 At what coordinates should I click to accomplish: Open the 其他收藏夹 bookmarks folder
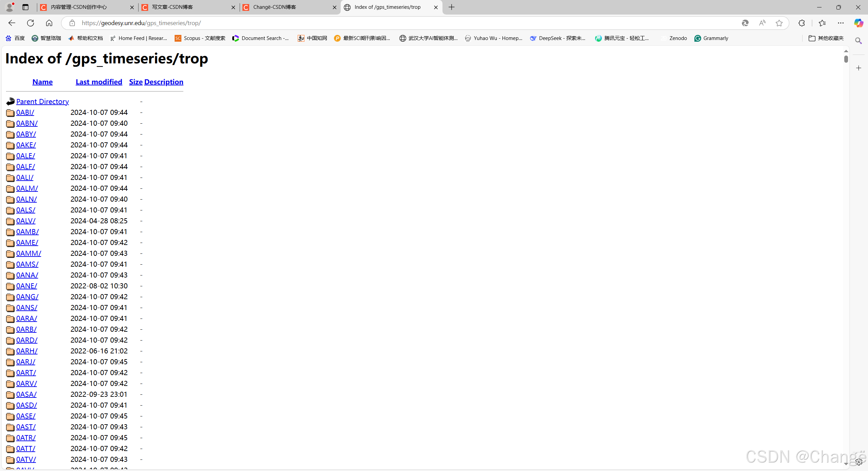(826, 38)
